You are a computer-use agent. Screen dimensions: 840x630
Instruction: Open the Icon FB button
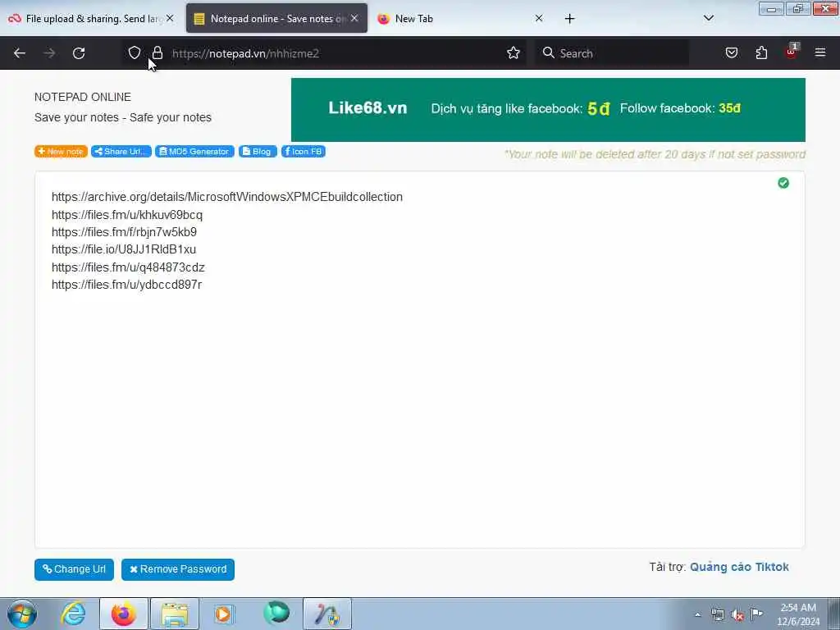(x=304, y=152)
